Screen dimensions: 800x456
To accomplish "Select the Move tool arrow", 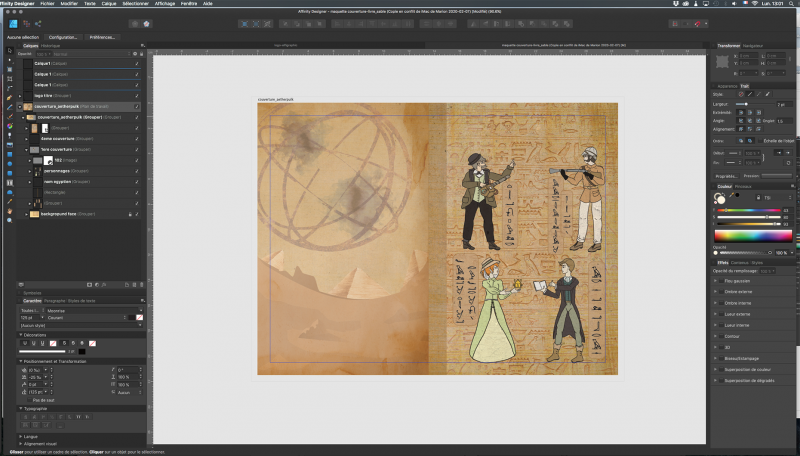I will (x=10, y=50).
